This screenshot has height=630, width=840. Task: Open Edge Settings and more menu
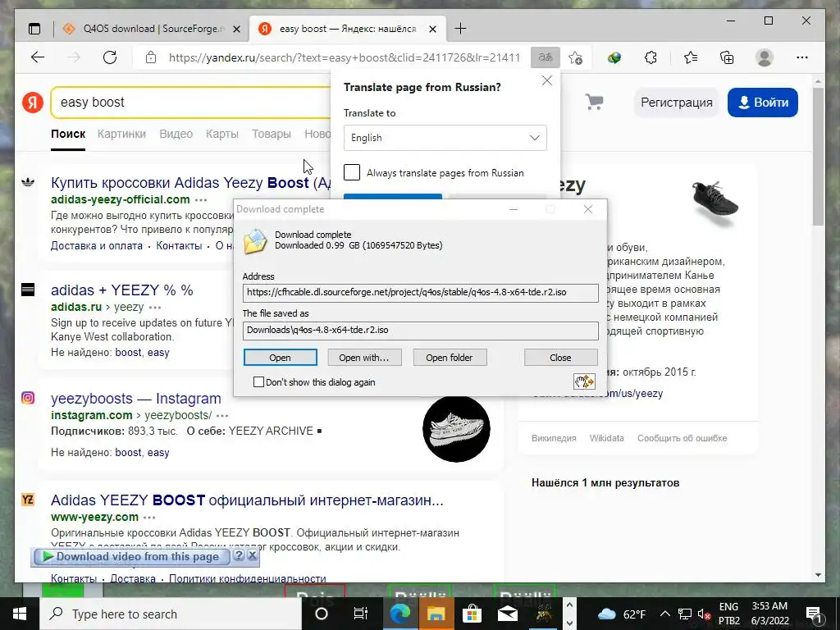802,57
